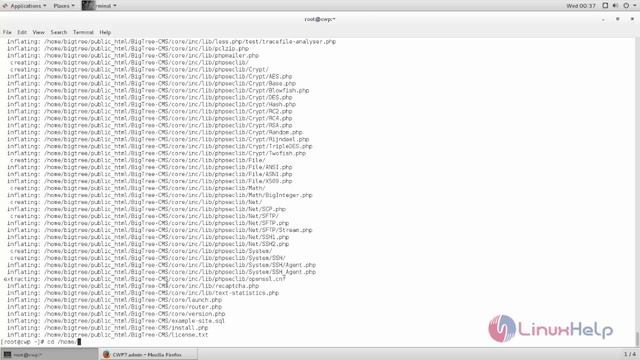Image resolution: width=640 pixels, height=360 pixels.
Task: Click the line ending with router.php
Action: (x=114, y=307)
